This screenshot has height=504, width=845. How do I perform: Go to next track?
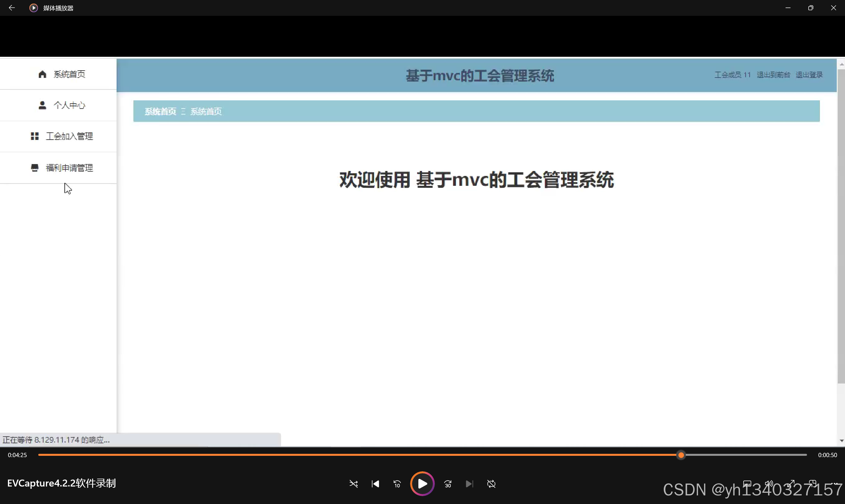pos(469,484)
